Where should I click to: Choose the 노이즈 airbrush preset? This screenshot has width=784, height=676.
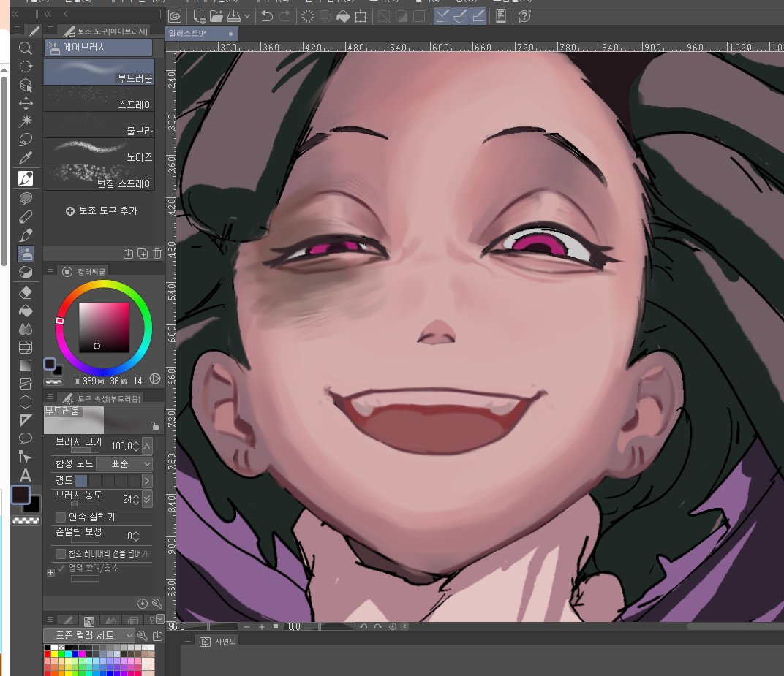tap(99, 151)
